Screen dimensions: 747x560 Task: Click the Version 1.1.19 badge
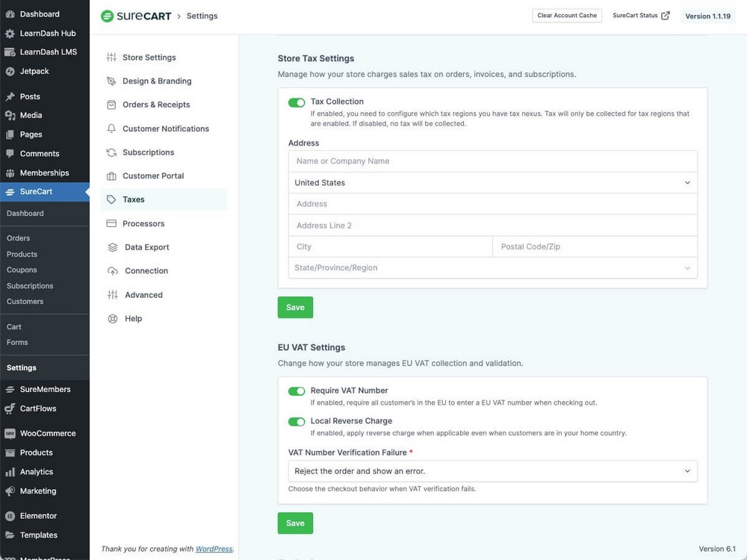click(x=708, y=16)
